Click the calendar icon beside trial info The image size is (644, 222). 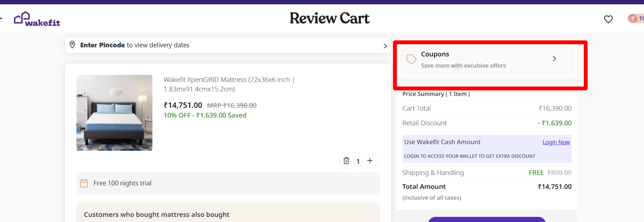click(84, 183)
